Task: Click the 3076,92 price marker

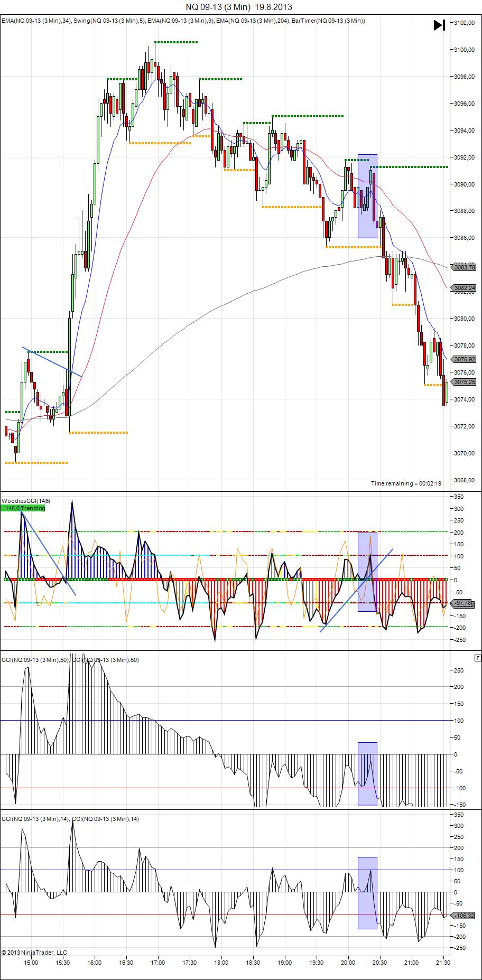Action: pyautogui.click(x=465, y=359)
